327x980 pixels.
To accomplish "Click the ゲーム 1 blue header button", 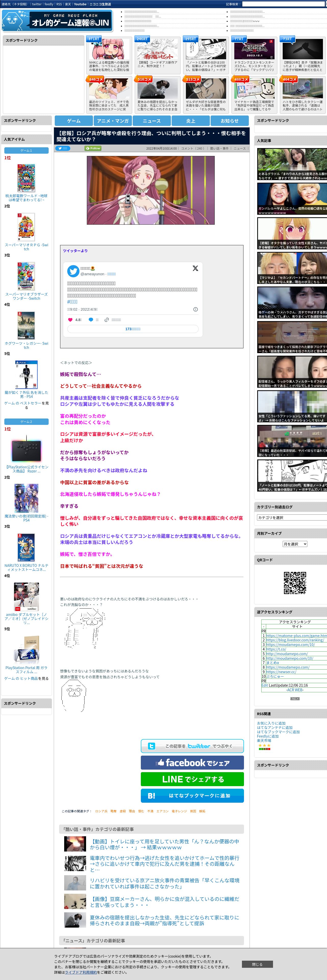I will coord(26,151).
